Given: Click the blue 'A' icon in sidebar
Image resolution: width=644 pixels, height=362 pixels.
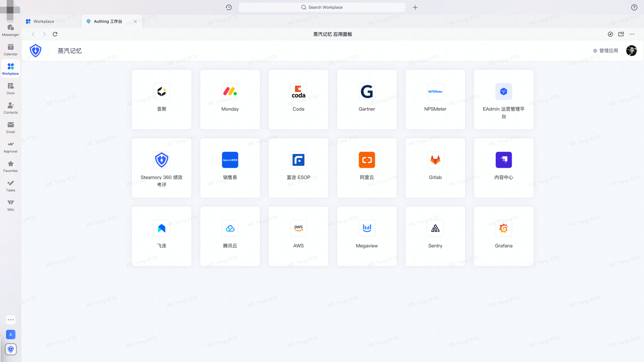Looking at the screenshot, I should [11, 334].
